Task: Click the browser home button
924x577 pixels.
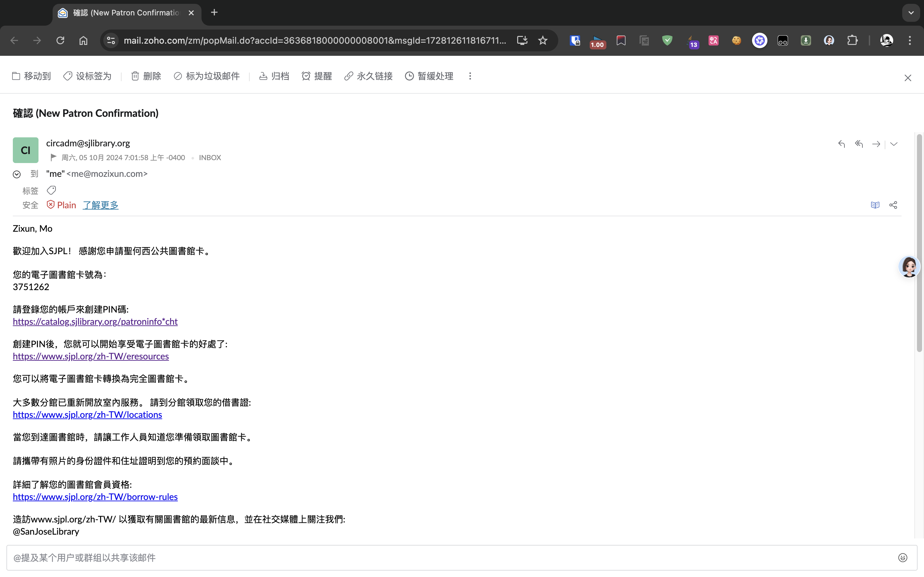Action: (83, 40)
